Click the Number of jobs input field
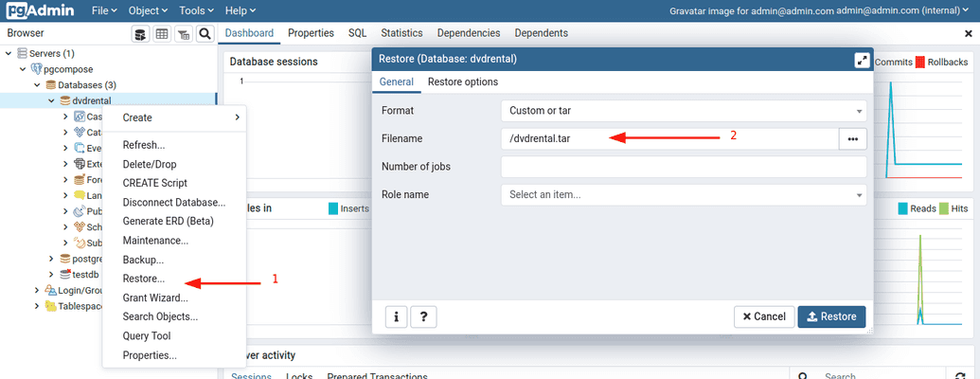The image size is (980, 379). click(x=684, y=167)
